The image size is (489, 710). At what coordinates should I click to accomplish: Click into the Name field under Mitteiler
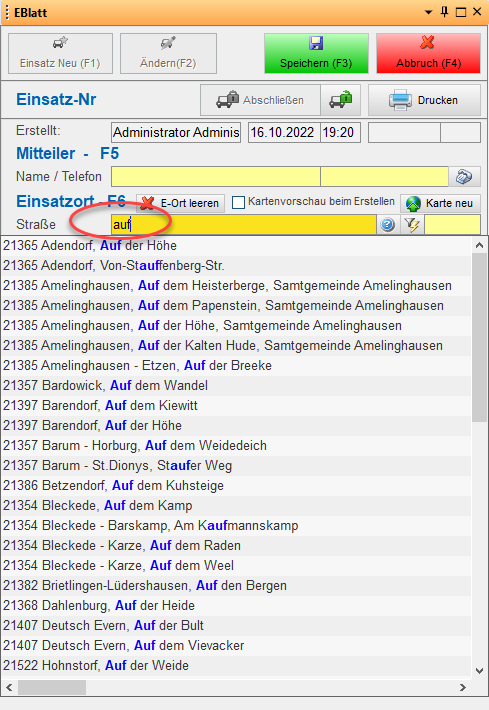pyautogui.click(x=216, y=177)
